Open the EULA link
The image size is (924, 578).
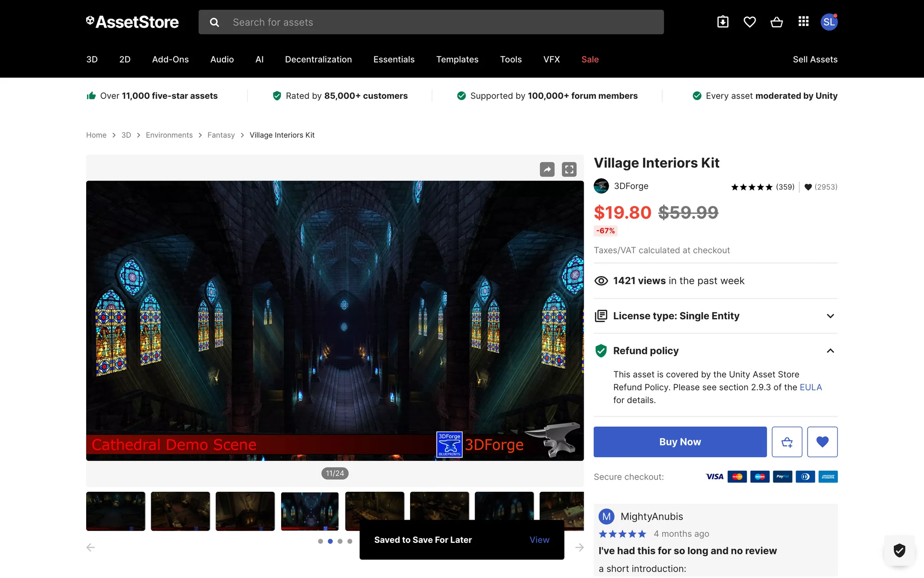tap(810, 387)
